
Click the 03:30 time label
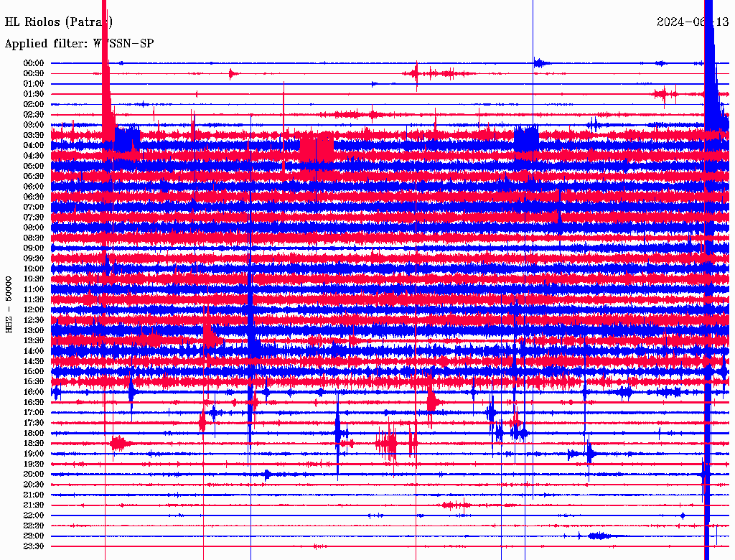point(34,135)
